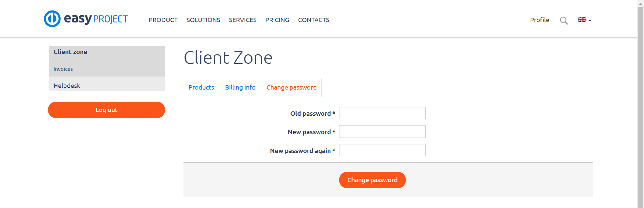The width and height of the screenshot is (644, 208).
Task: Expand the language dropdown arrow
Action: [x=590, y=20]
